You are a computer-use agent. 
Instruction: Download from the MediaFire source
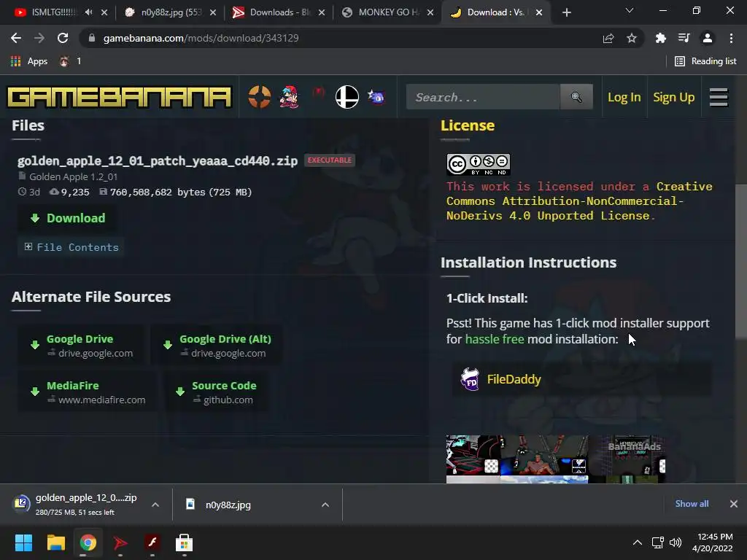point(88,392)
